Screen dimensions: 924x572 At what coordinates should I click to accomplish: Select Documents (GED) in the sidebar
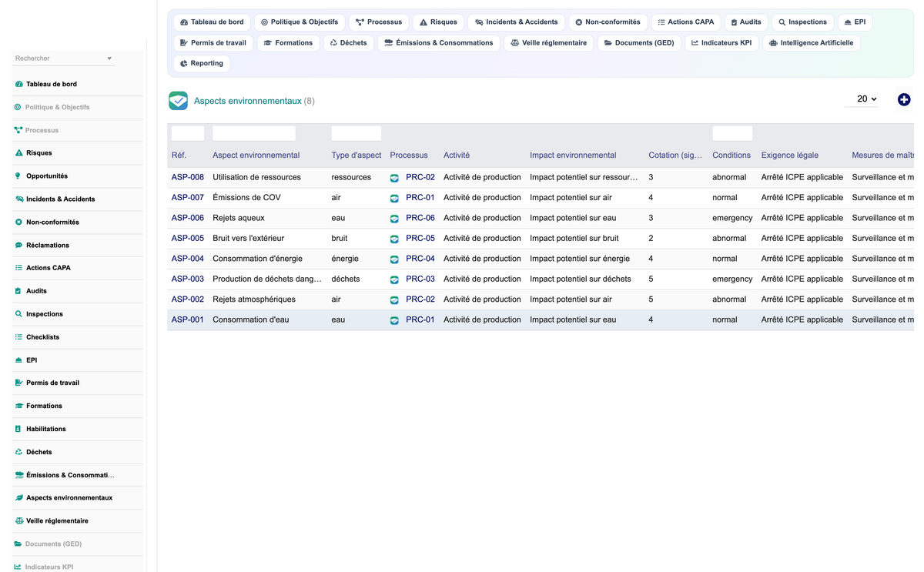[78, 544]
